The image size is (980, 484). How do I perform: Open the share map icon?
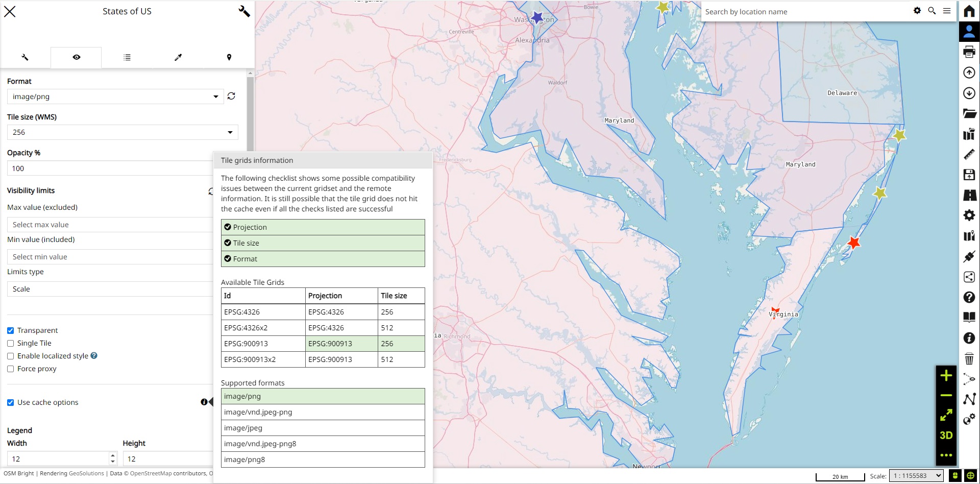pos(969,277)
